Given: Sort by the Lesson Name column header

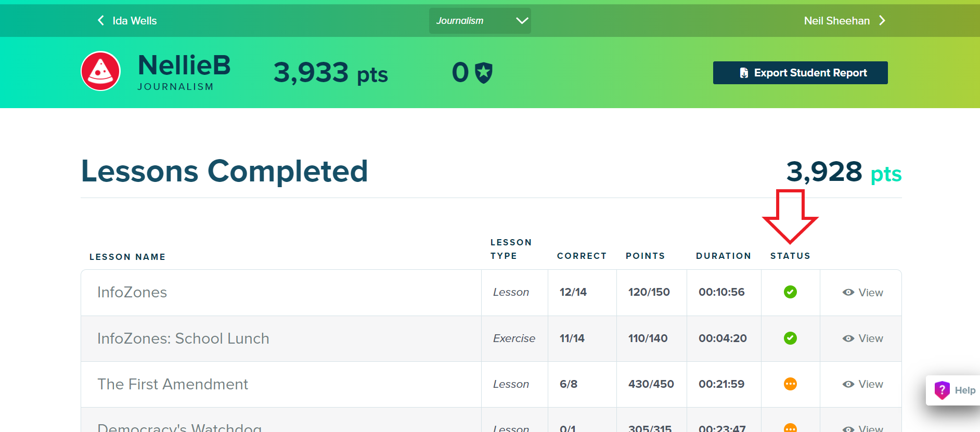Looking at the screenshot, I should point(127,257).
